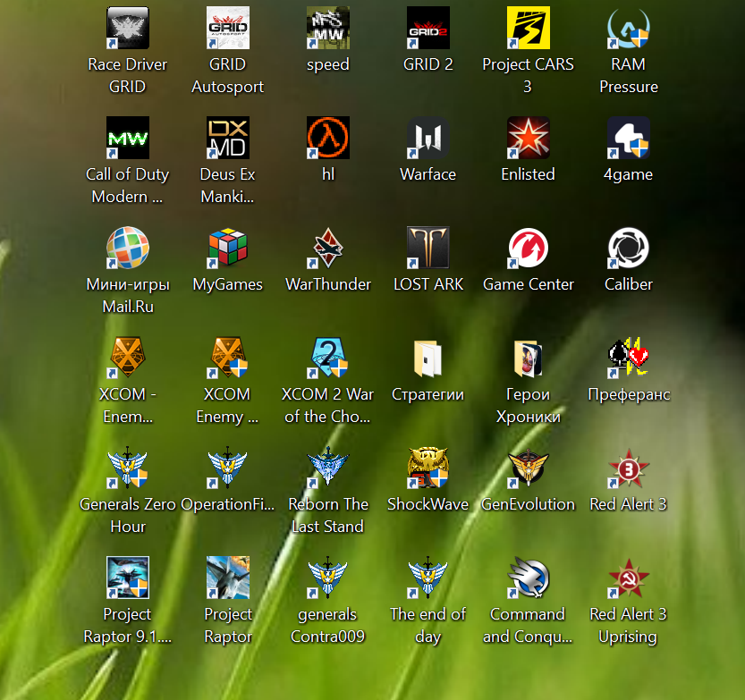Click the Warface game icon
The height and width of the screenshot is (700, 745).
(428, 139)
